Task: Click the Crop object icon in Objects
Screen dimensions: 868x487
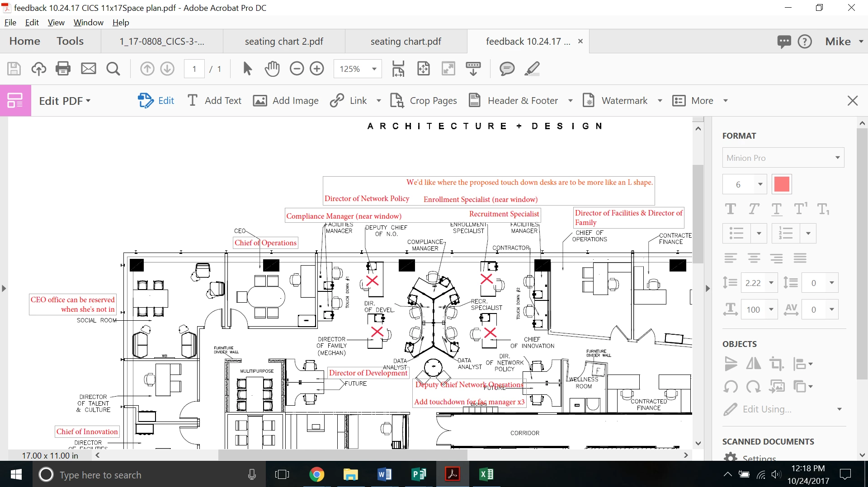Action: pyautogui.click(x=776, y=364)
